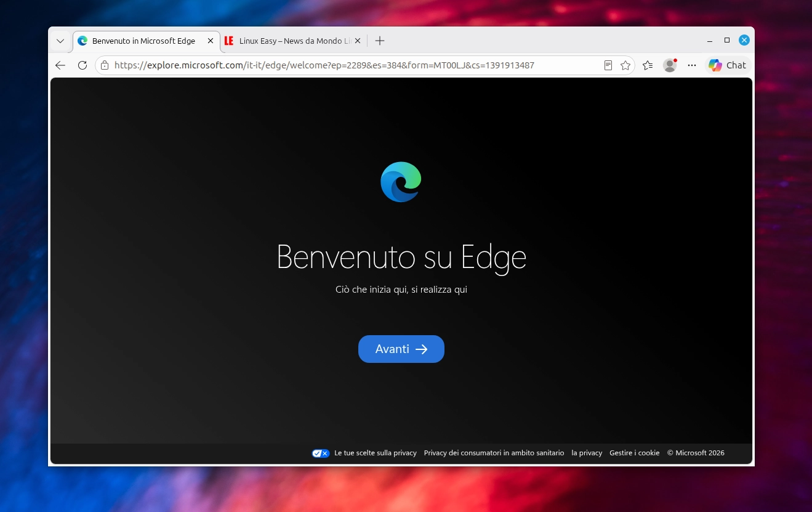Open a new tab with plus icon

click(380, 41)
